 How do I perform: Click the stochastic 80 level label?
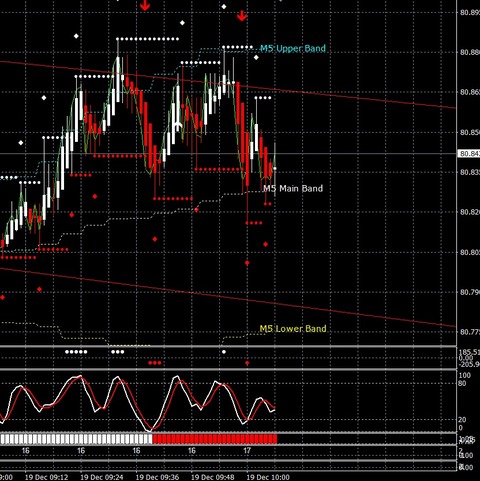462,383
